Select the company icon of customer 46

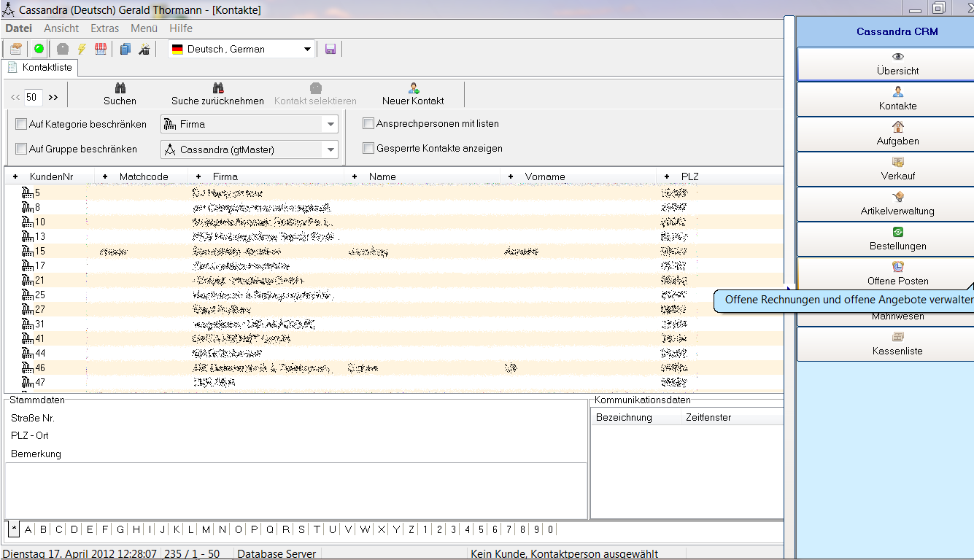28,368
